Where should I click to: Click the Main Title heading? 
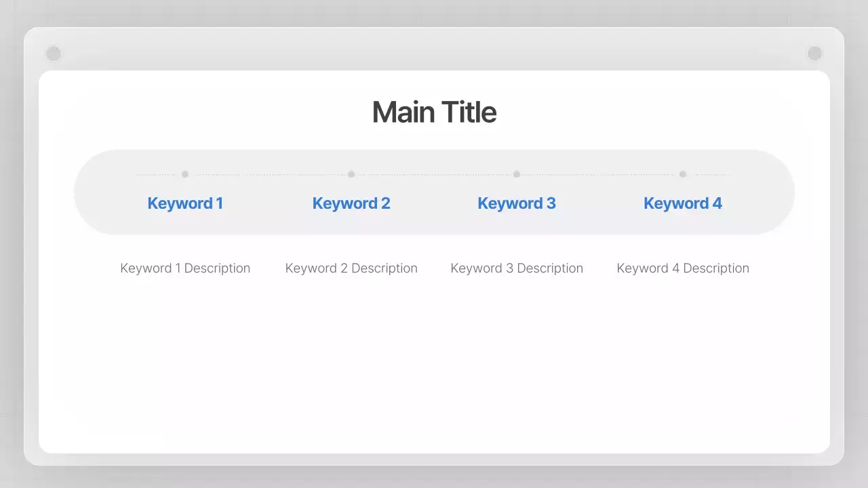[434, 113]
